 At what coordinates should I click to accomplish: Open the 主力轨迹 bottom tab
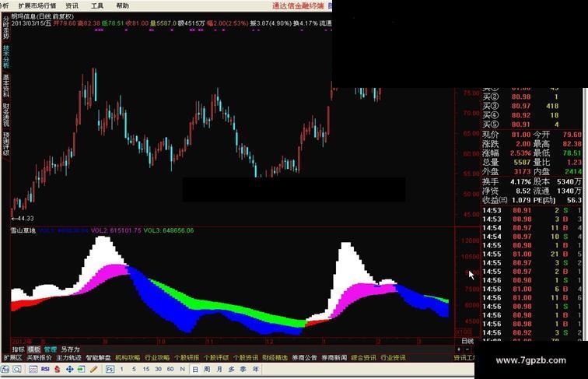tap(68, 358)
